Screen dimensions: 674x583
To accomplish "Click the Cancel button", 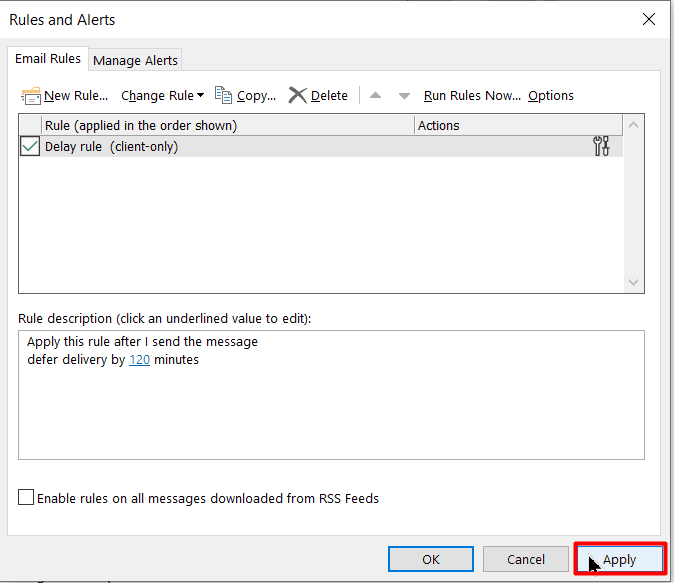I will (x=525, y=559).
